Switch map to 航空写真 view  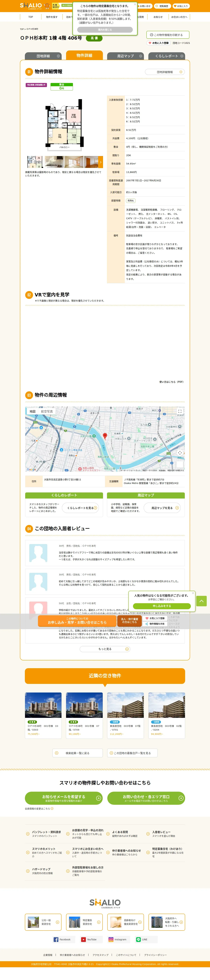point(47,411)
